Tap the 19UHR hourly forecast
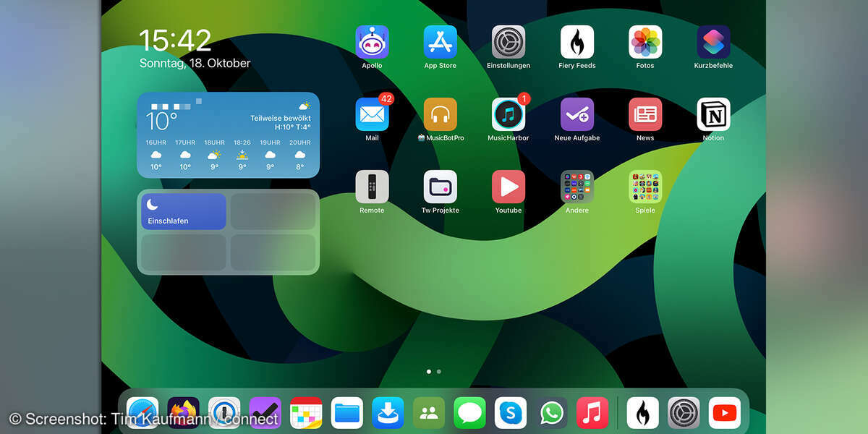The width and height of the screenshot is (868, 434). click(x=271, y=155)
